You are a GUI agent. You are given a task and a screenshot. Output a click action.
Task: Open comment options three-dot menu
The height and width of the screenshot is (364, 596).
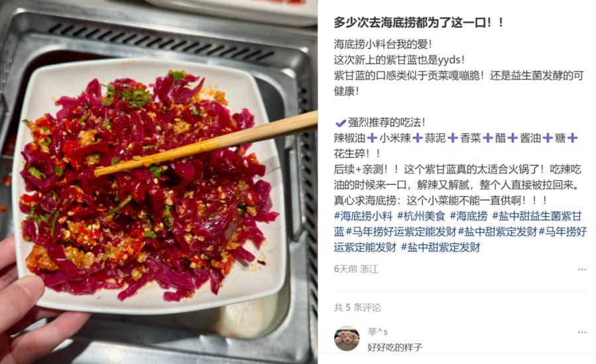coord(582,332)
